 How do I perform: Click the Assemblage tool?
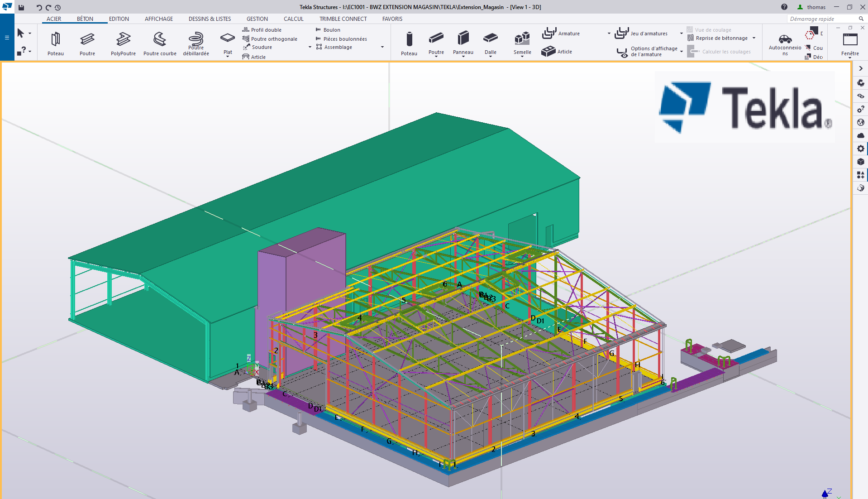pos(334,47)
